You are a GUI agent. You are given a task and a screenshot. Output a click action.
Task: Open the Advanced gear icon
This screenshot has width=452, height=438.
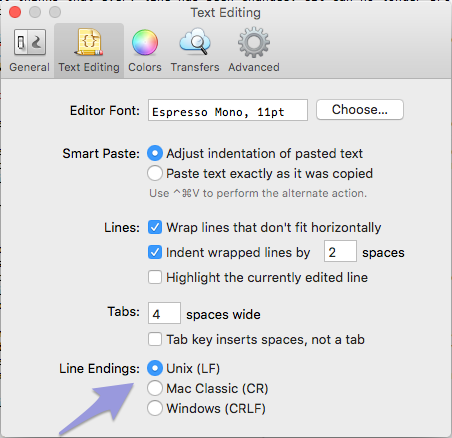254,42
